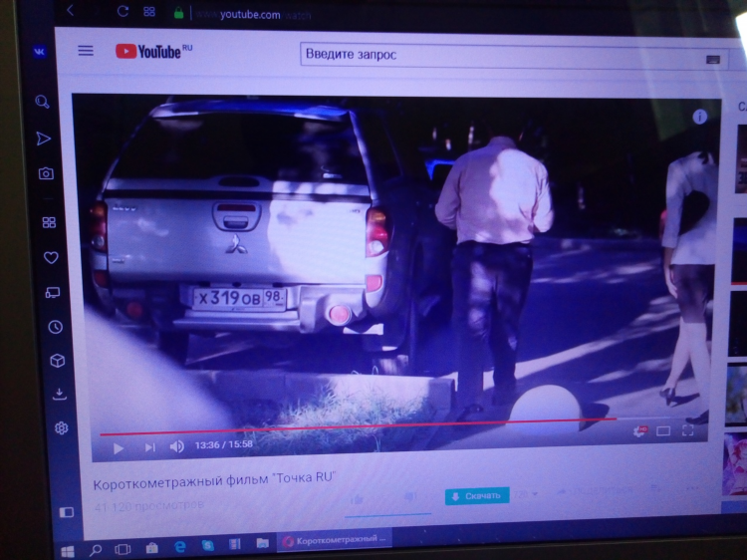The image size is (747, 560).
Task: Take a snapshot with the camera icon
Action: point(46,173)
